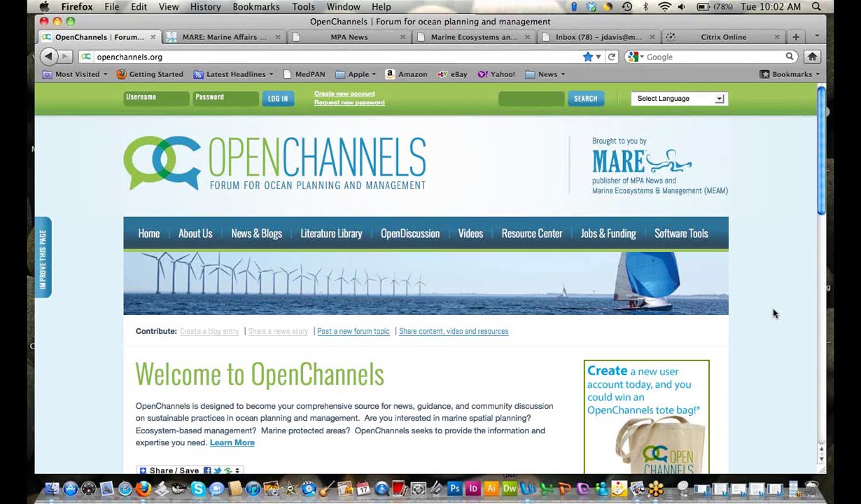Open the volume menu bar icon
This screenshot has width=861, height=504.
(682, 7)
